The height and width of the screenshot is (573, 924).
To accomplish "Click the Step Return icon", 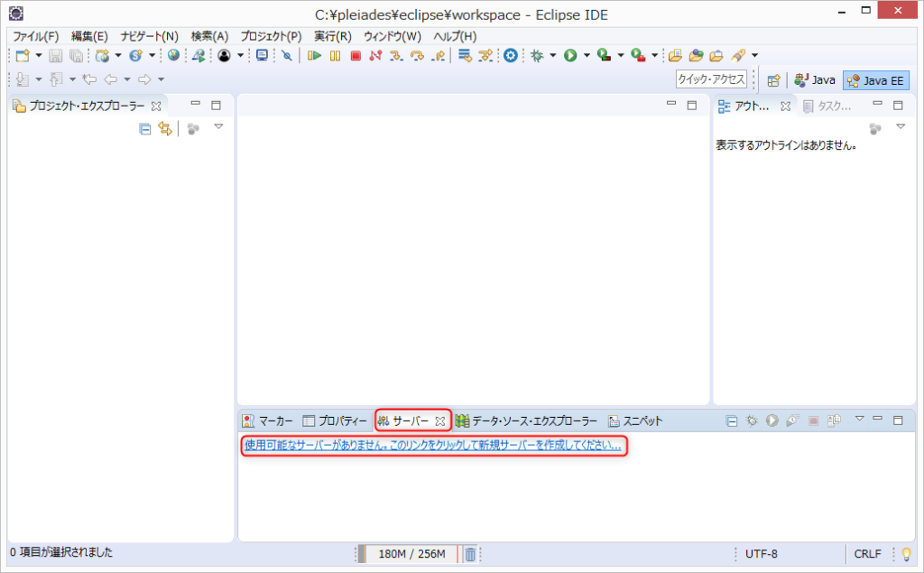I will (x=438, y=55).
